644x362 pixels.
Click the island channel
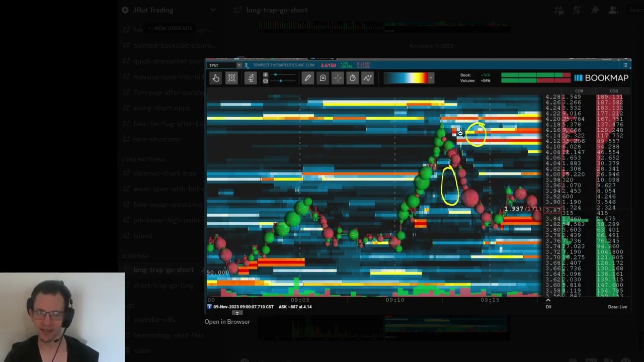142,236
